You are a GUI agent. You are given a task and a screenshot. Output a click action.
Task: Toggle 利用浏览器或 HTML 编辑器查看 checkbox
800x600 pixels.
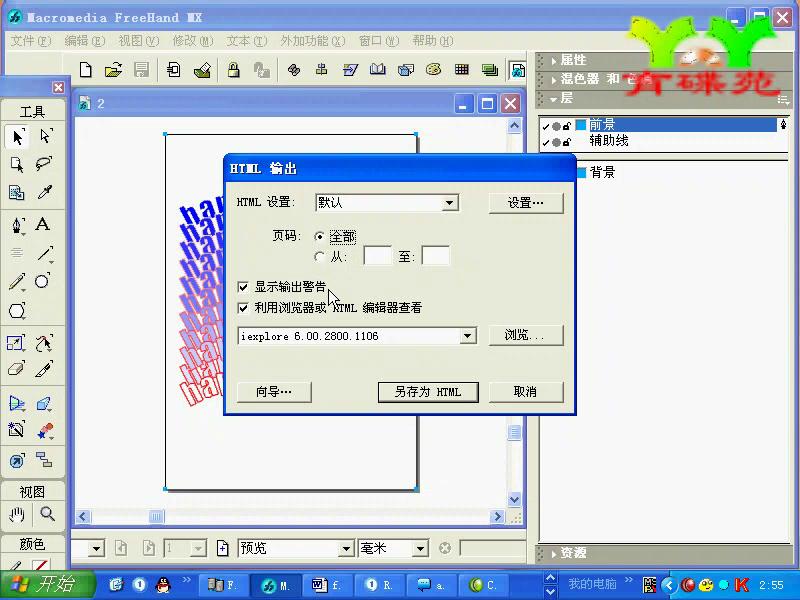(243, 308)
